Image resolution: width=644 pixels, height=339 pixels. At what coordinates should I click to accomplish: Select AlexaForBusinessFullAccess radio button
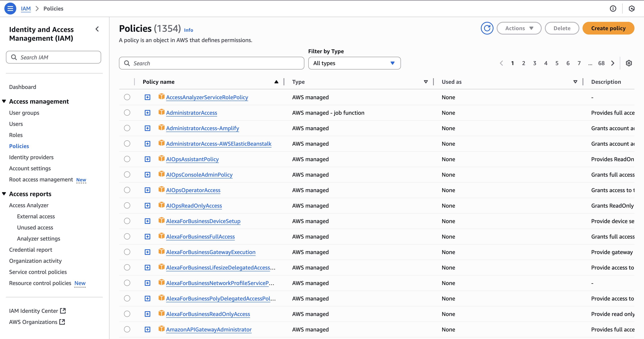point(127,236)
